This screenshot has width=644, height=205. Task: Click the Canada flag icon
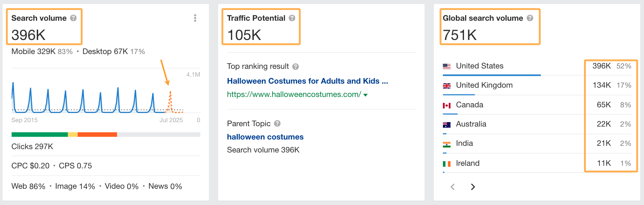[x=447, y=105]
